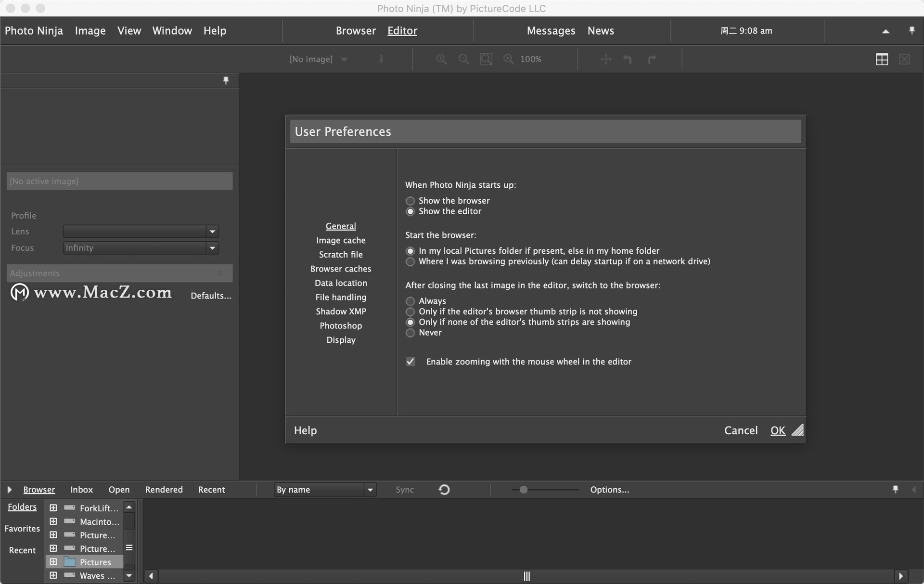Image resolution: width=924 pixels, height=584 pixels.
Task: Select the 'Never' radio button
Action: [x=410, y=333]
